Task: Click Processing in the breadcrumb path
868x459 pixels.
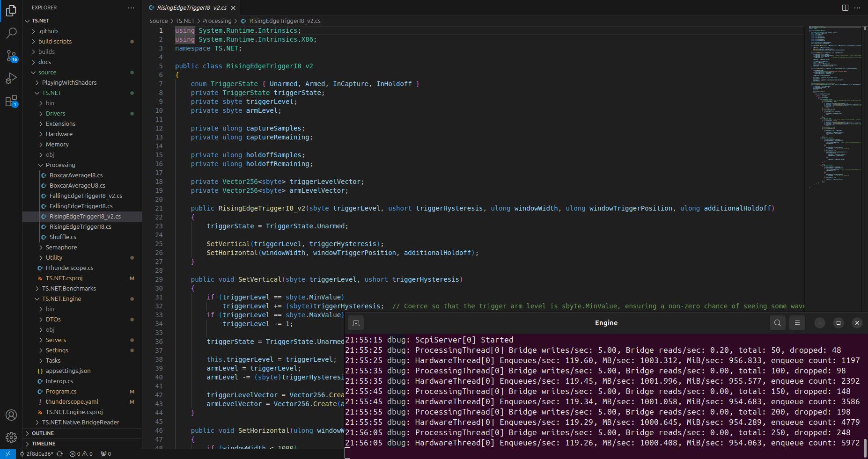Action: click(x=216, y=21)
